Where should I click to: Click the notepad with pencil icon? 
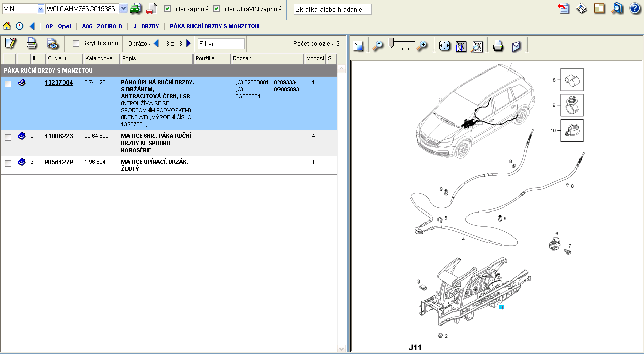[x=10, y=44]
